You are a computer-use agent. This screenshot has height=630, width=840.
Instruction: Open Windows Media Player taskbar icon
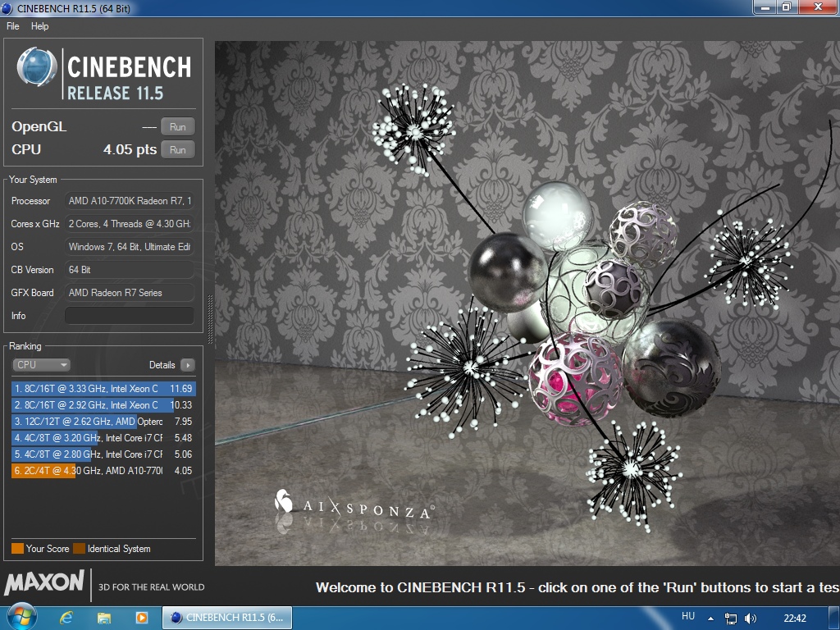[141, 618]
